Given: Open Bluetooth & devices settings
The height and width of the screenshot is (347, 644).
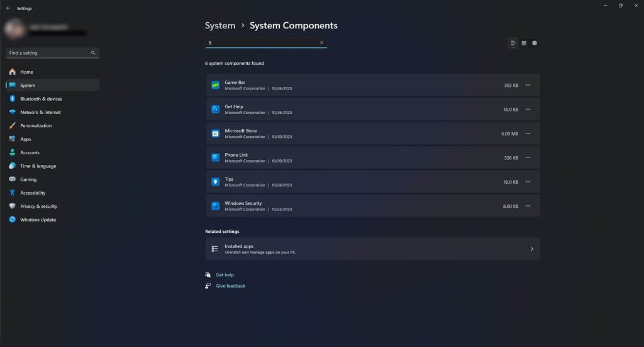Looking at the screenshot, I should pos(53,99).
